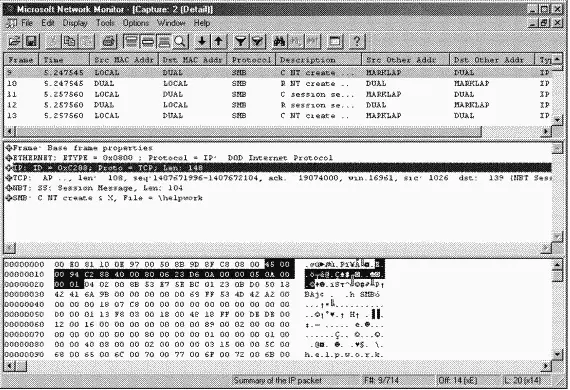Expand the highlighted IP protocol node

click(x=9, y=168)
